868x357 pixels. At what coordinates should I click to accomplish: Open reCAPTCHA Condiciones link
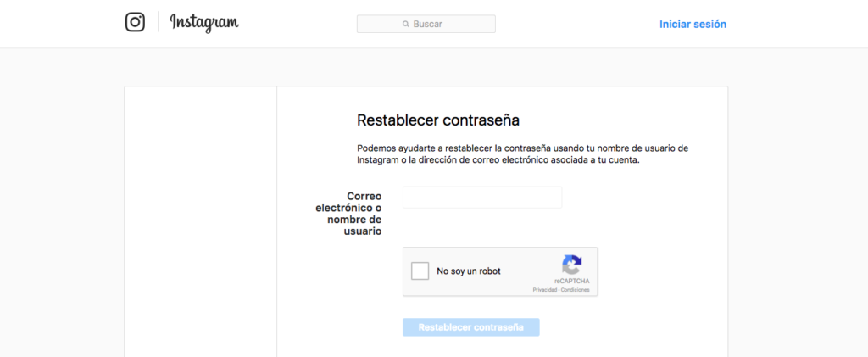(x=576, y=290)
